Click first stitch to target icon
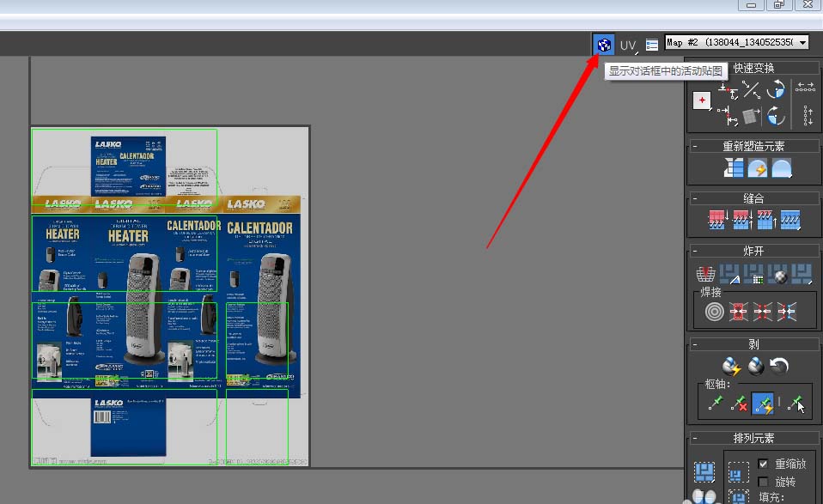 (x=717, y=220)
